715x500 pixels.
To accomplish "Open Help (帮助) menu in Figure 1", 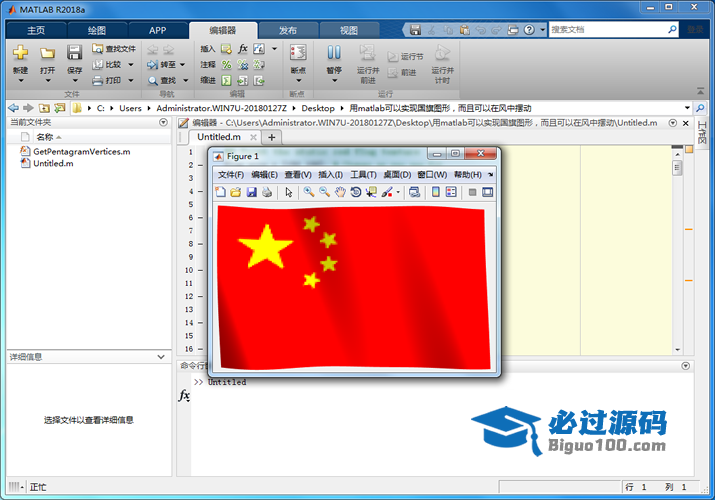I will pyautogui.click(x=468, y=175).
